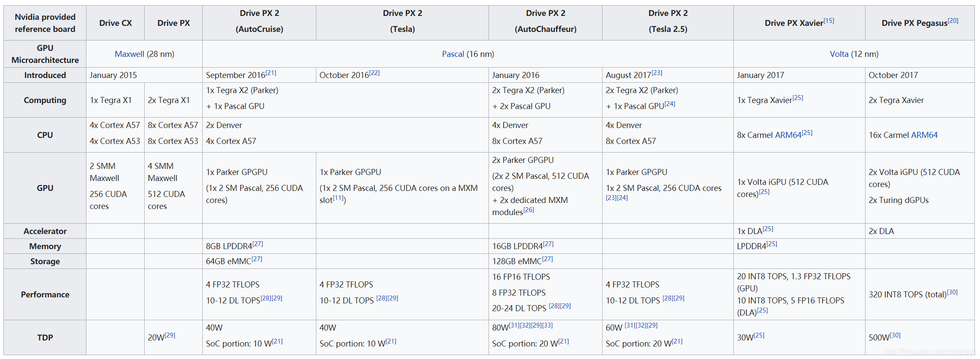Follow the ARM64 link after 16x Carmel
Screen dimensions: 980x359
[x=924, y=135]
